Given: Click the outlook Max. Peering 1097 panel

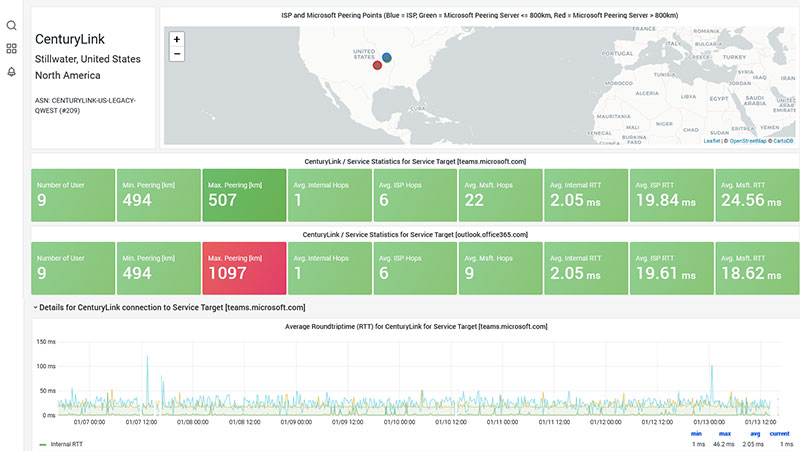Looking at the screenshot, I should [244, 268].
